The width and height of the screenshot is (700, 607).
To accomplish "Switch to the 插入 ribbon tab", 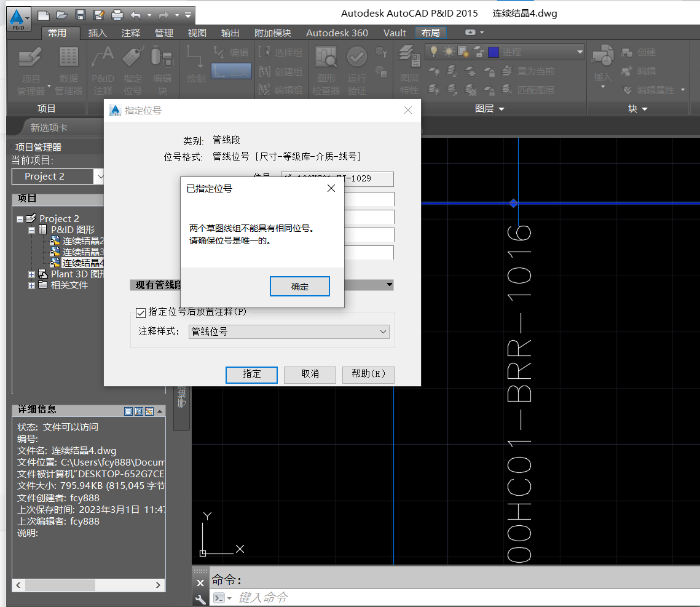I will [97, 33].
